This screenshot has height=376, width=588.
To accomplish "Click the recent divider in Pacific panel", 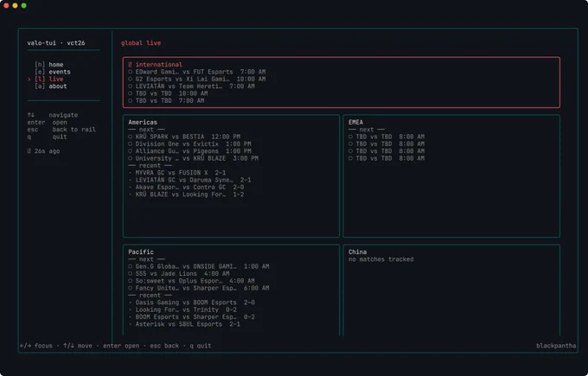I will pyautogui.click(x=150, y=295).
